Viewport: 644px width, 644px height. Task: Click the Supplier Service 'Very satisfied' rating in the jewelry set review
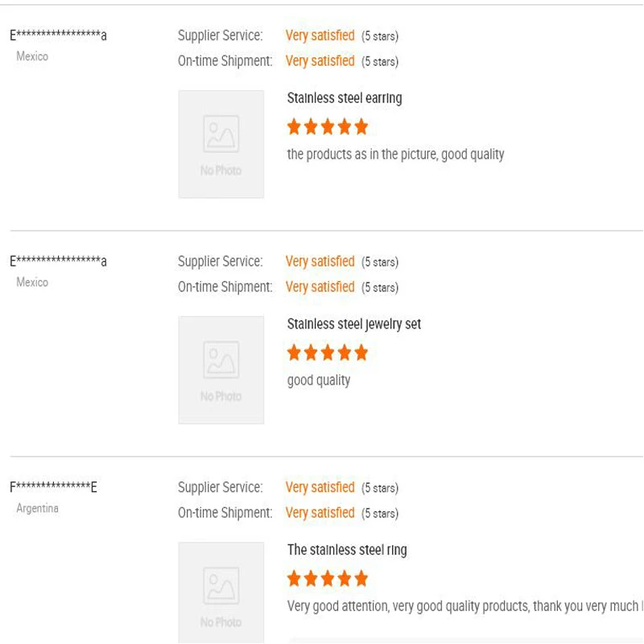[320, 262]
